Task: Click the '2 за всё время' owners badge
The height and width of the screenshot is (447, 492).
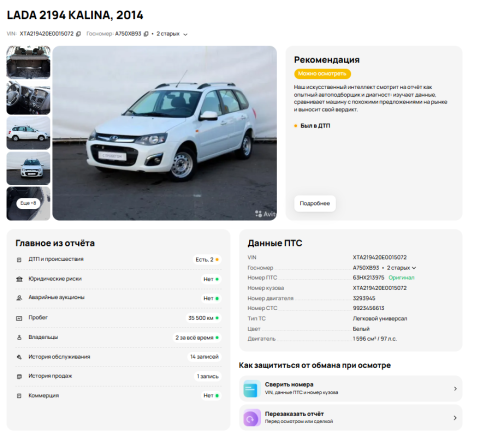Action: point(197,338)
